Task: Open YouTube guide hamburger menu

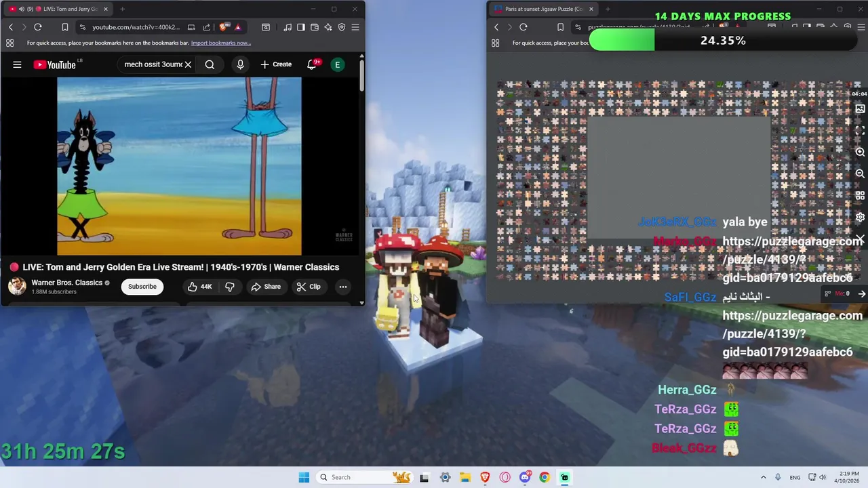Action: 17,64
